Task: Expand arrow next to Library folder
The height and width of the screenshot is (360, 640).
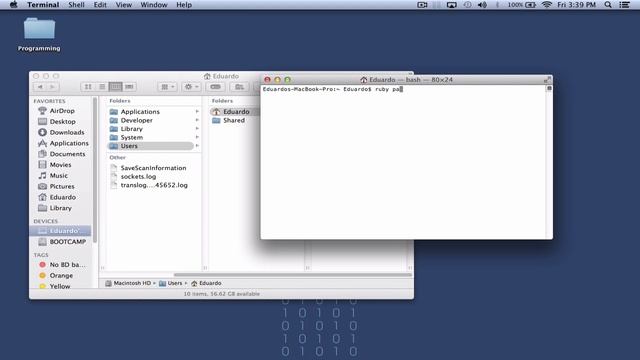Action: tap(197, 129)
